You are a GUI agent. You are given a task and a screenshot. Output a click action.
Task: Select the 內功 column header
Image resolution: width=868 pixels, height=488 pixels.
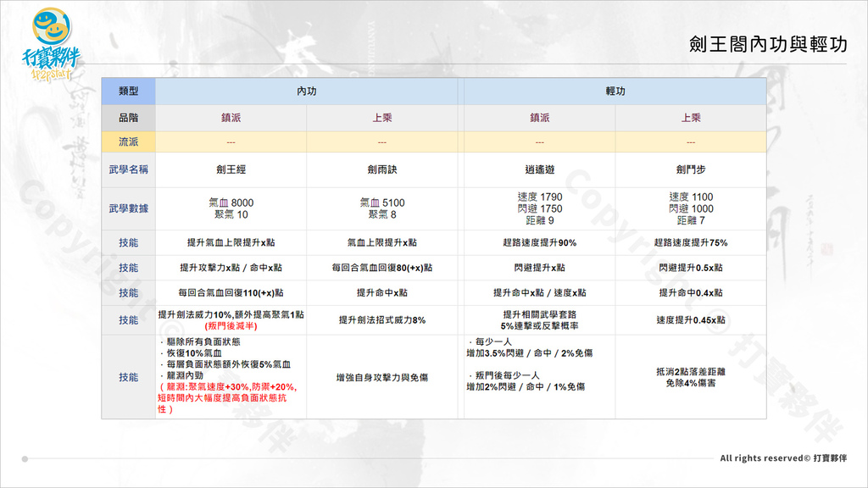point(307,91)
